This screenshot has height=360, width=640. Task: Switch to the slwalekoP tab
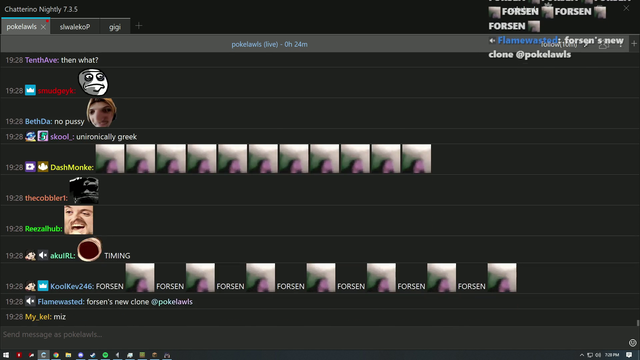75,27
